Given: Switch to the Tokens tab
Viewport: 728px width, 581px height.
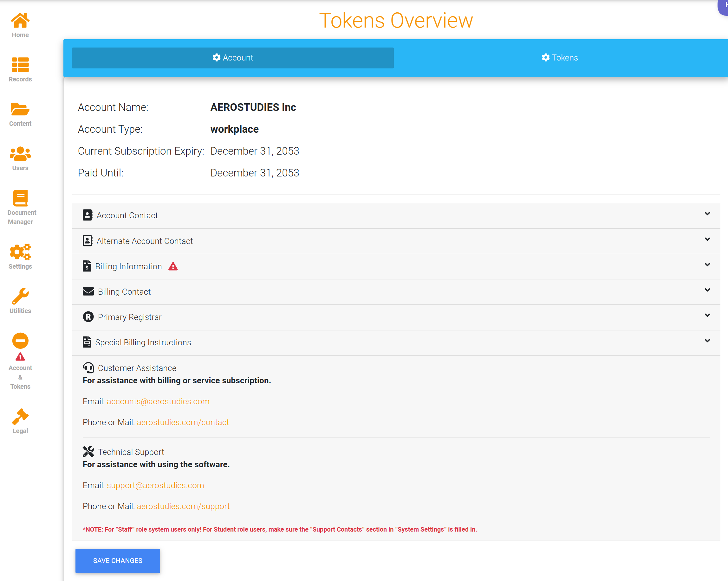Looking at the screenshot, I should pyautogui.click(x=560, y=58).
